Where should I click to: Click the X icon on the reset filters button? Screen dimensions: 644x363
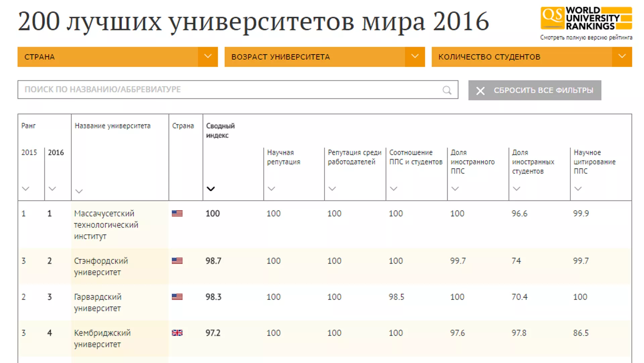pyautogui.click(x=480, y=90)
